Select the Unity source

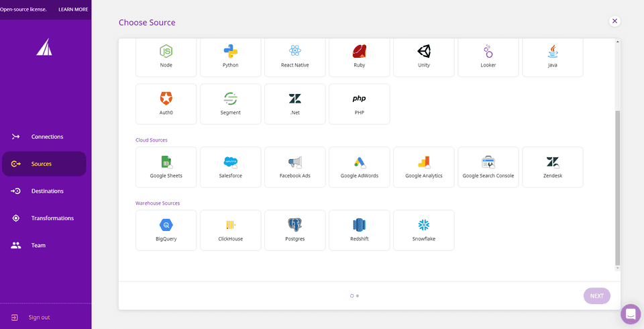[424, 57]
